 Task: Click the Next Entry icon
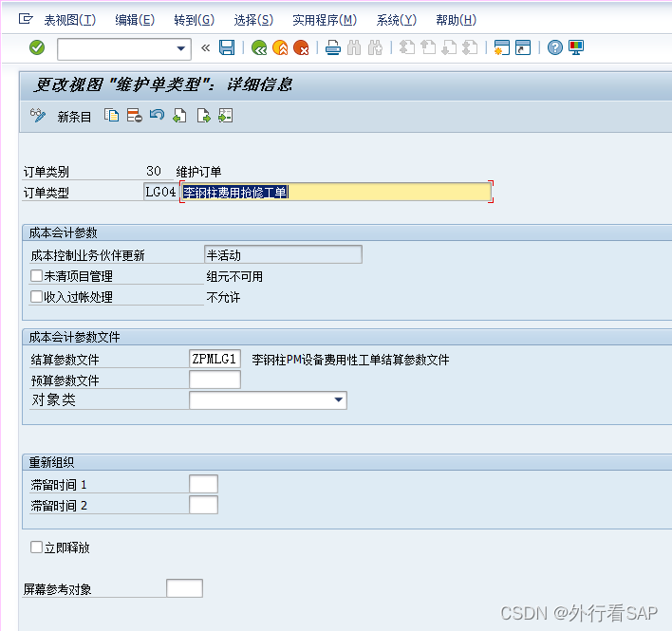click(x=203, y=115)
